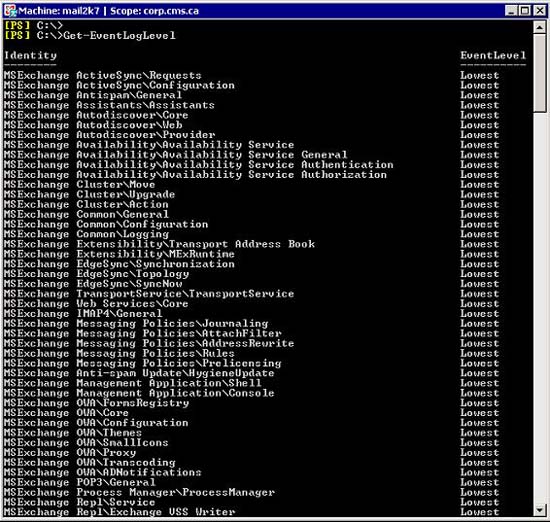Click the Repl\Service row

coord(251,502)
